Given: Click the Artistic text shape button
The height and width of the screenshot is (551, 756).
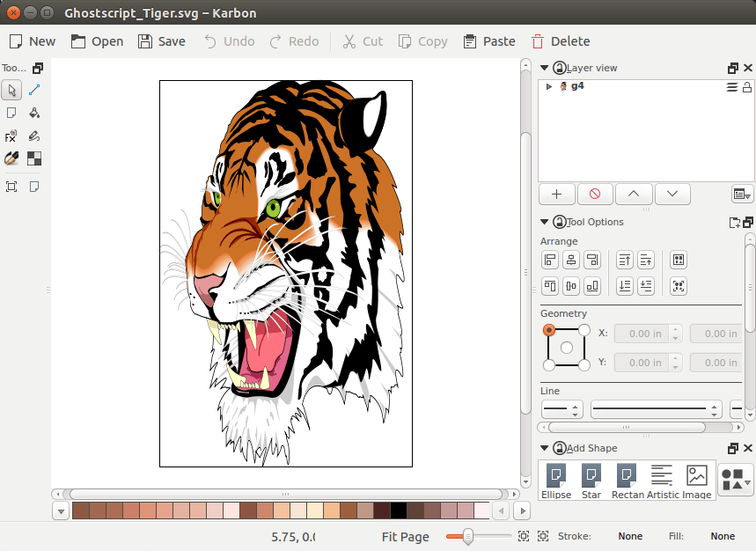Looking at the screenshot, I should 662,481.
